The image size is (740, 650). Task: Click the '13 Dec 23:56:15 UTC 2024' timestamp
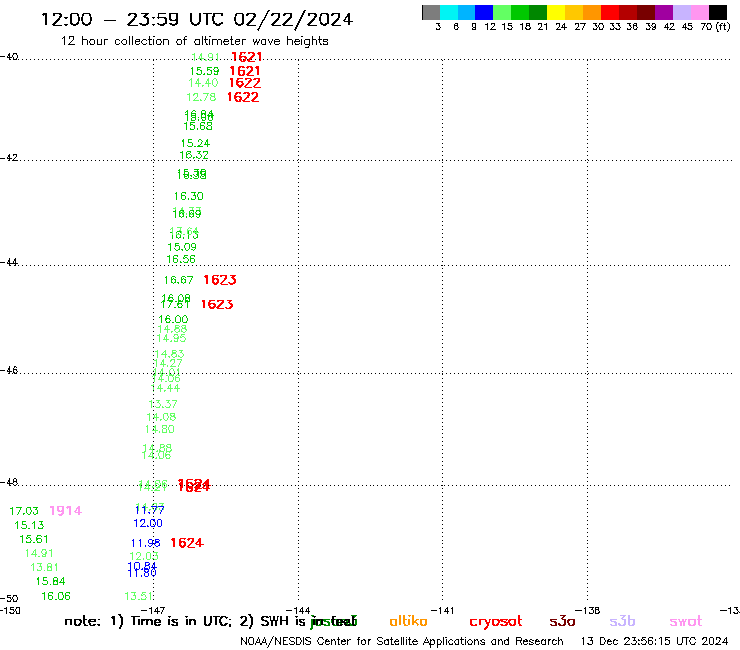655,642
